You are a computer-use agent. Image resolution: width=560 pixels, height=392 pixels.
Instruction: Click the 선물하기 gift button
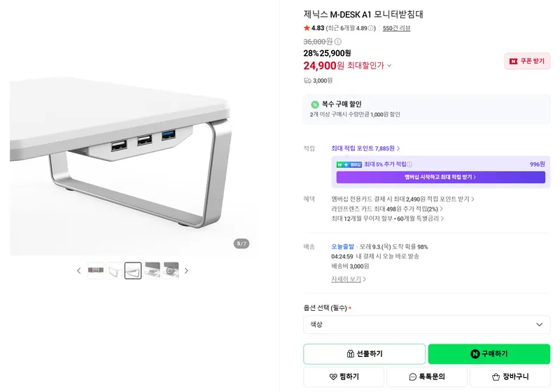[x=364, y=353]
